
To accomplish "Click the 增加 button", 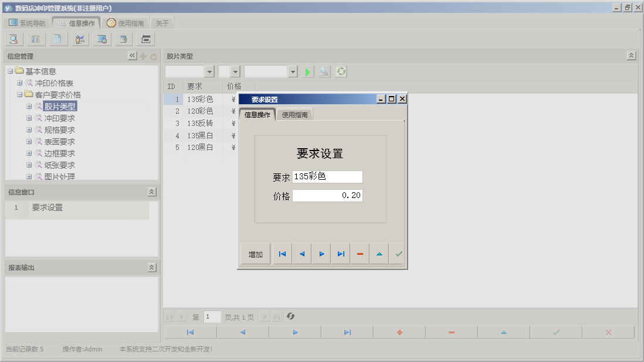I will pyautogui.click(x=256, y=254).
